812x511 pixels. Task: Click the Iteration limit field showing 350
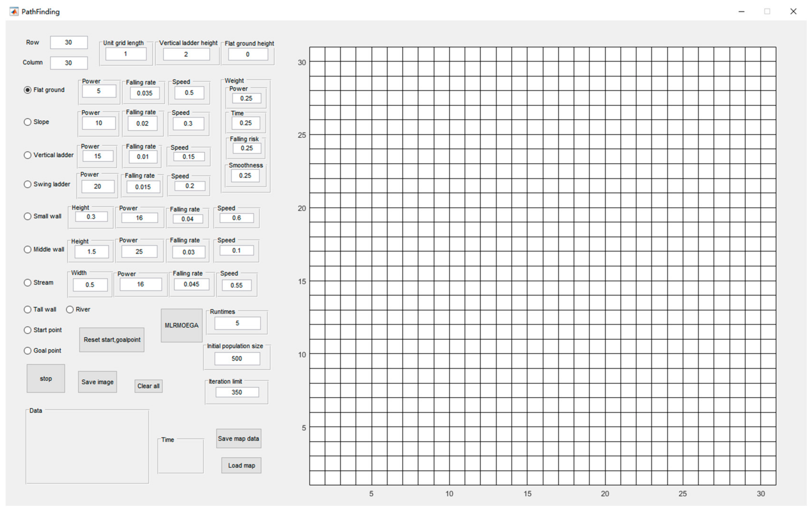[237, 392]
